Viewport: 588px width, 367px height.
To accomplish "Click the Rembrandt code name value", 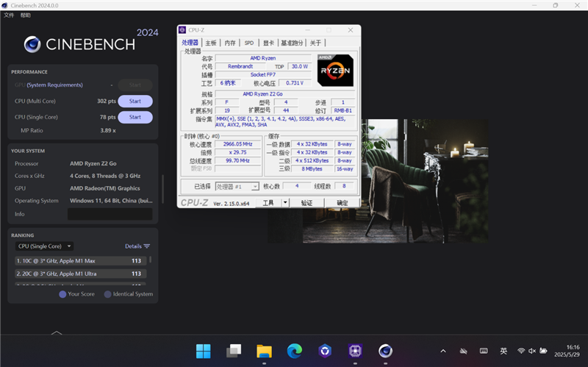I will click(x=240, y=66).
